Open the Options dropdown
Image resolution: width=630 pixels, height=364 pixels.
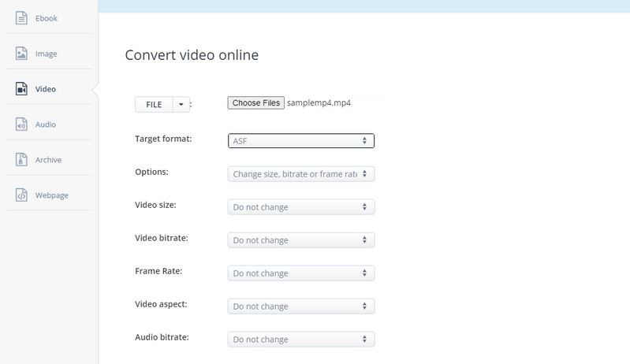pyautogui.click(x=300, y=174)
